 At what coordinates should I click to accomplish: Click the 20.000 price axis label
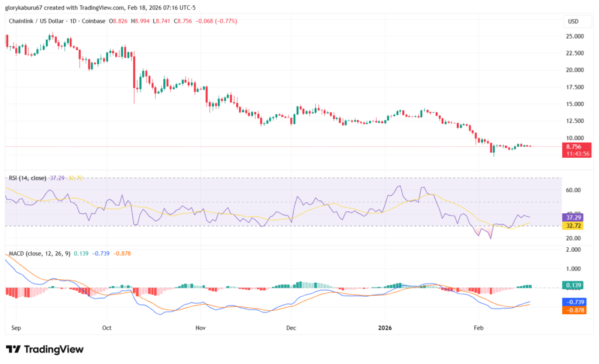coord(574,70)
